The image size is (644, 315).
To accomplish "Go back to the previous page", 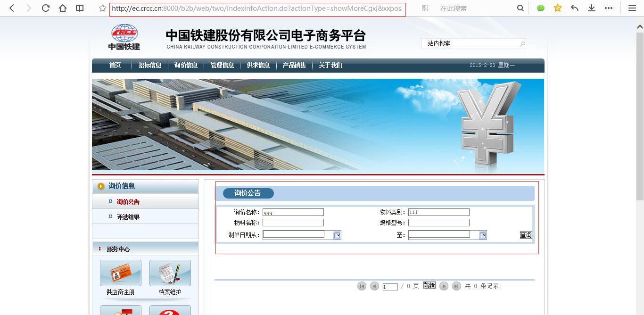I will [12, 8].
